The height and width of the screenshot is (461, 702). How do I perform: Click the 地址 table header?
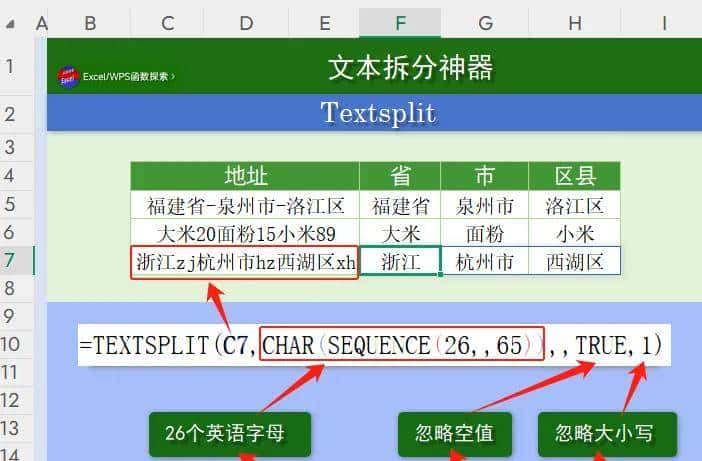click(245, 176)
